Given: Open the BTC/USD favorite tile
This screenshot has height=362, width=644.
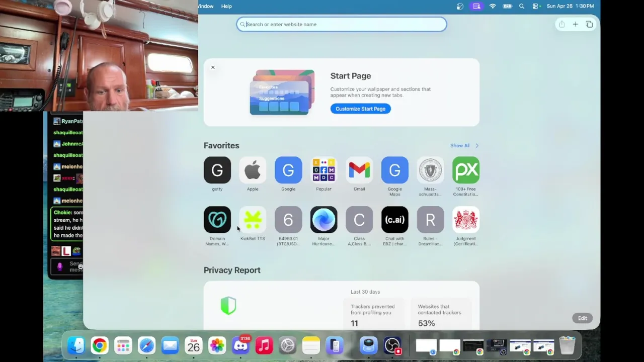Looking at the screenshot, I should pos(288,220).
